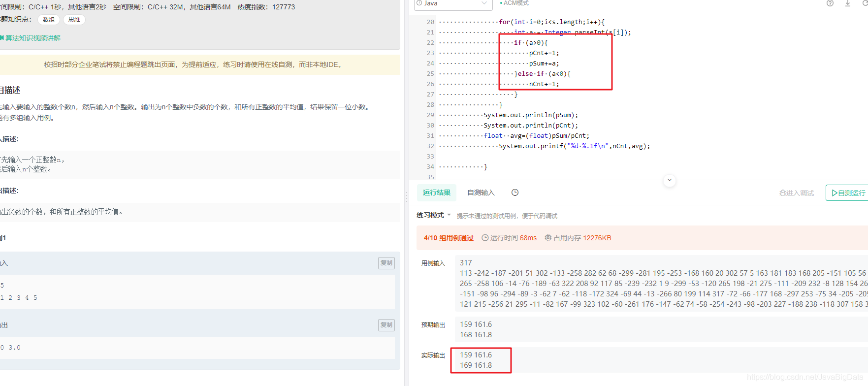Click the actual output 169 161.8
The height and width of the screenshot is (386, 868).
tap(476, 365)
